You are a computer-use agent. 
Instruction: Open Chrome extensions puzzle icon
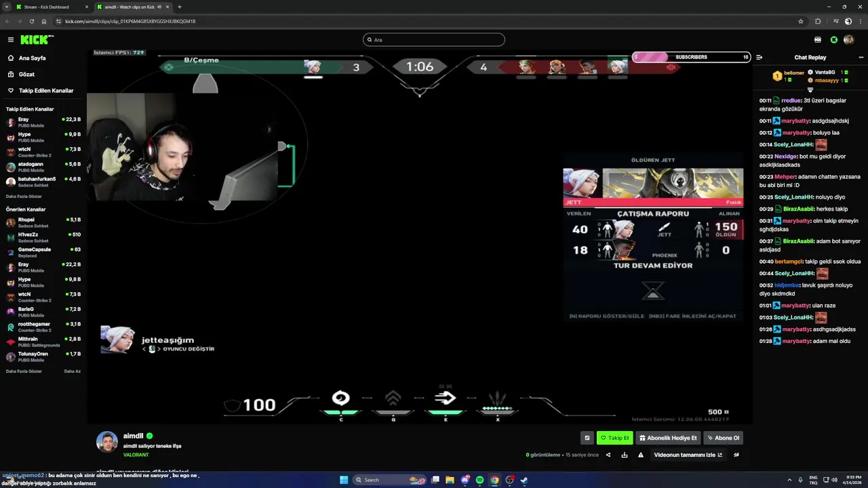pyautogui.click(x=818, y=21)
